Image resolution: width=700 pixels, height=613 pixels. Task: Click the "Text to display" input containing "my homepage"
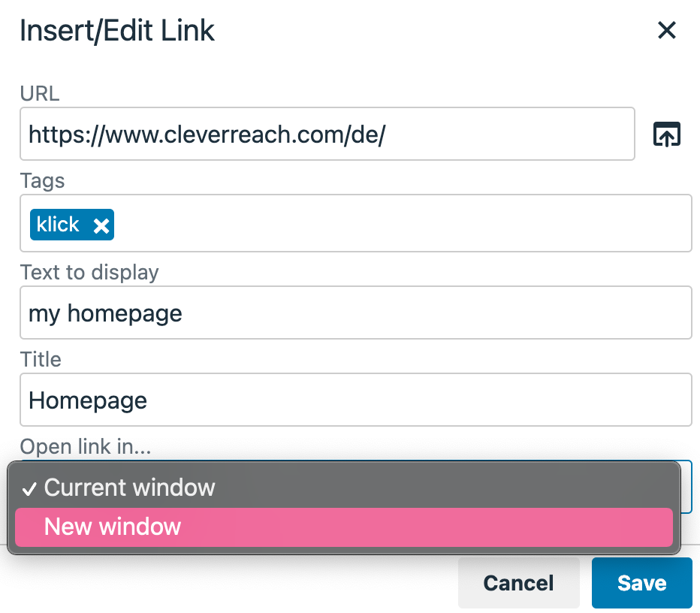355,313
